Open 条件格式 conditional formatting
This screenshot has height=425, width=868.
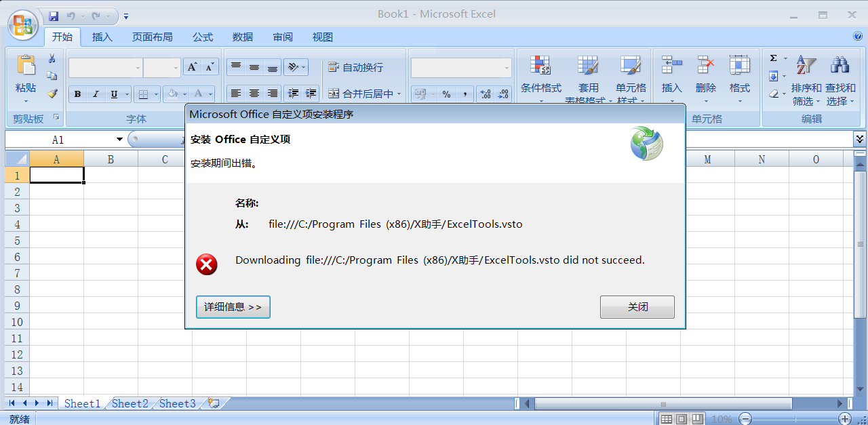tap(540, 79)
